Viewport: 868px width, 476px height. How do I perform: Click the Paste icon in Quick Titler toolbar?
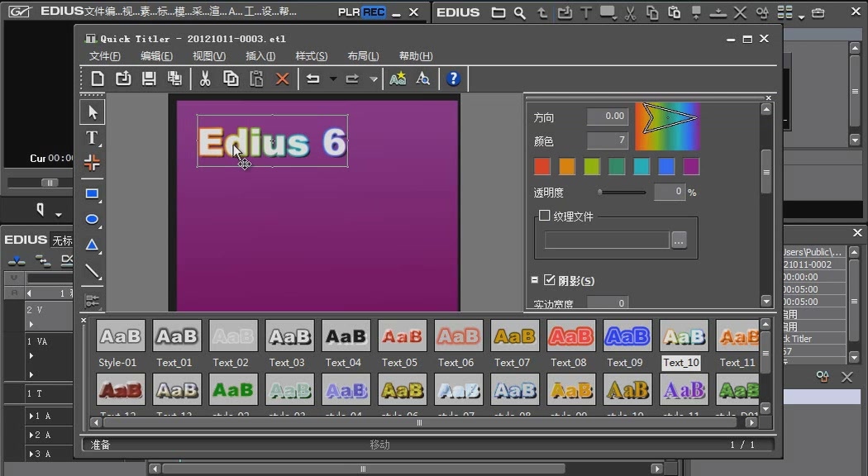(256, 79)
